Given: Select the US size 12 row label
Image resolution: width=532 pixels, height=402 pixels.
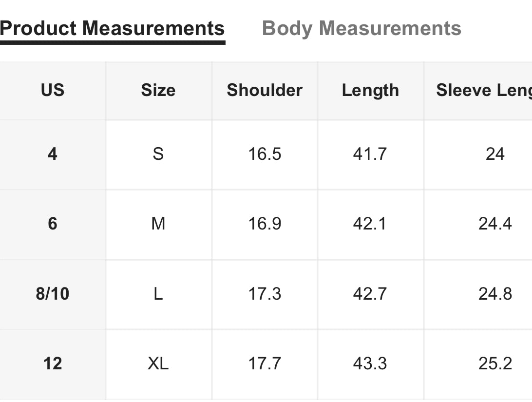Looking at the screenshot, I should [x=53, y=364].
